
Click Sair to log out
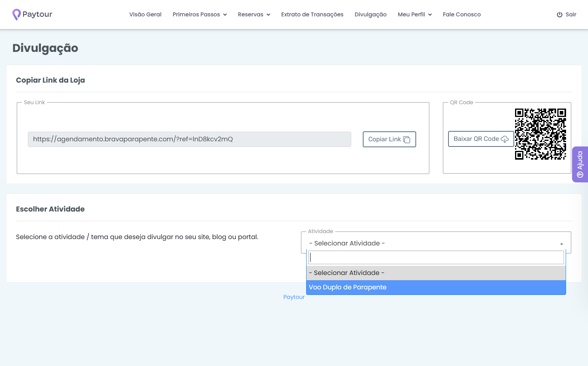[x=566, y=14]
